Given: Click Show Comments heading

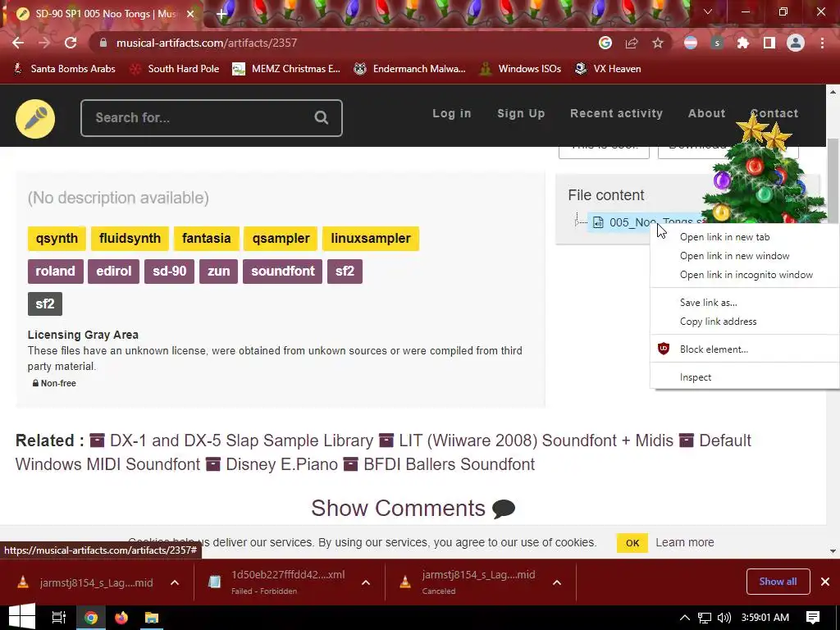Looking at the screenshot, I should (x=413, y=508).
